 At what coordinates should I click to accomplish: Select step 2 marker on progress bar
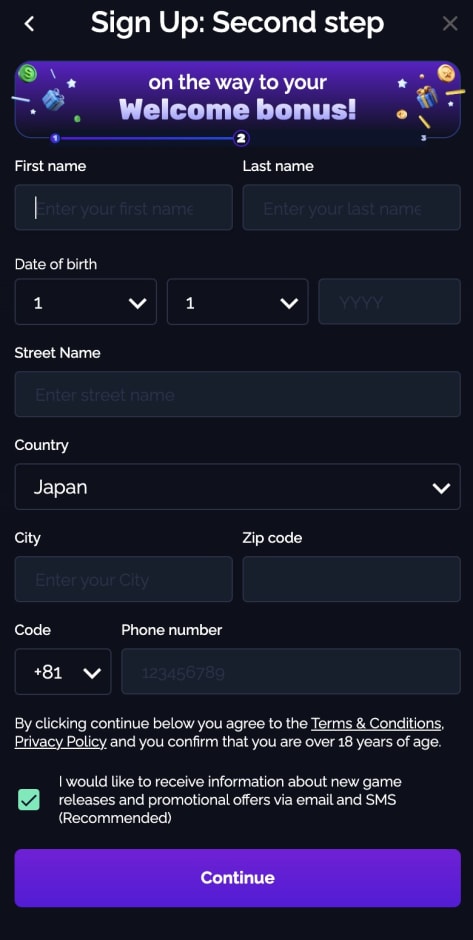point(241,138)
